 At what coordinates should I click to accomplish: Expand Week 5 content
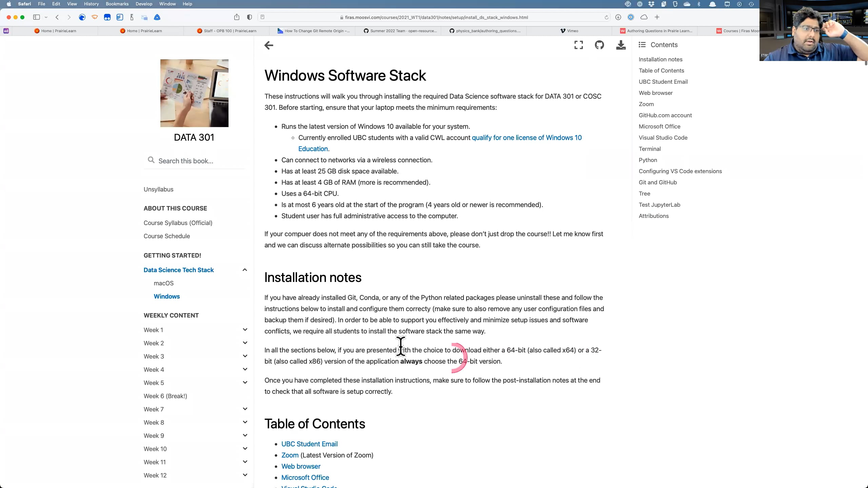pyautogui.click(x=245, y=382)
